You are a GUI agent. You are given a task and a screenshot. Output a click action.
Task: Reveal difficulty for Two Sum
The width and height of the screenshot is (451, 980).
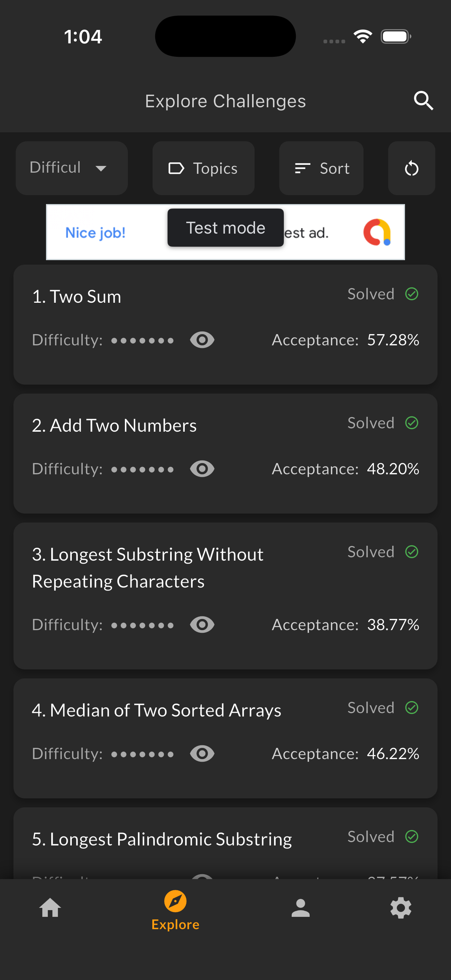pyautogui.click(x=202, y=340)
